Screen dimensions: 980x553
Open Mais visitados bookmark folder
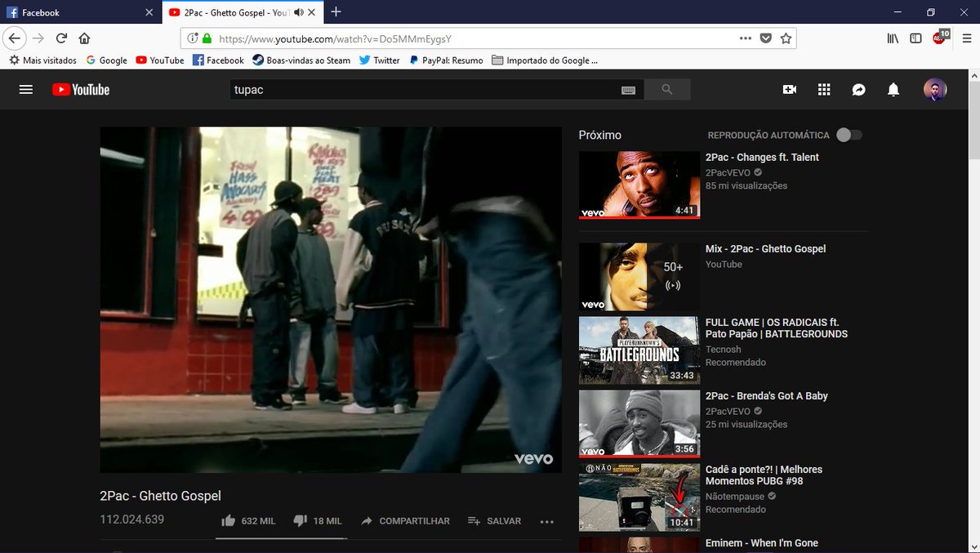coord(43,60)
